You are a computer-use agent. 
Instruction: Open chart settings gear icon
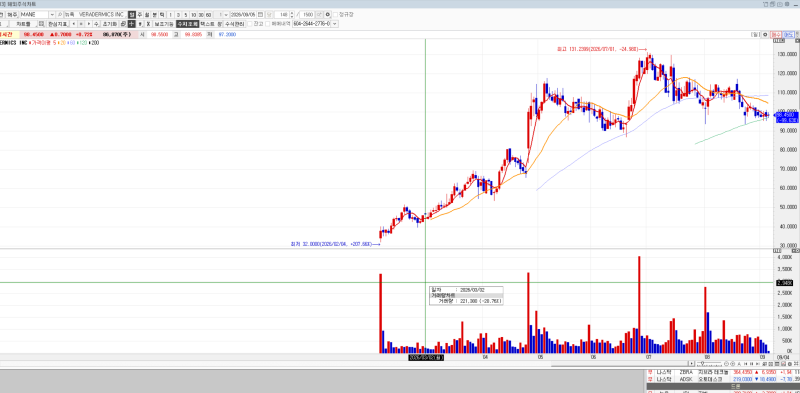[328, 14]
